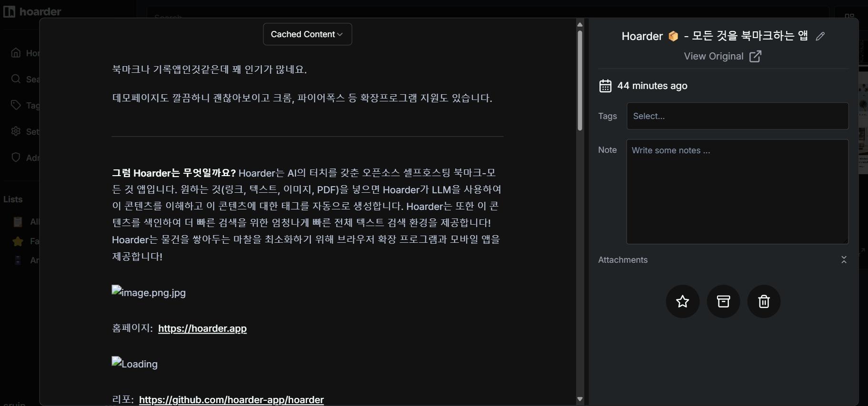Edit the bookmark title with the pencil icon
The width and height of the screenshot is (868, 406).
click(x=820, y=36)
